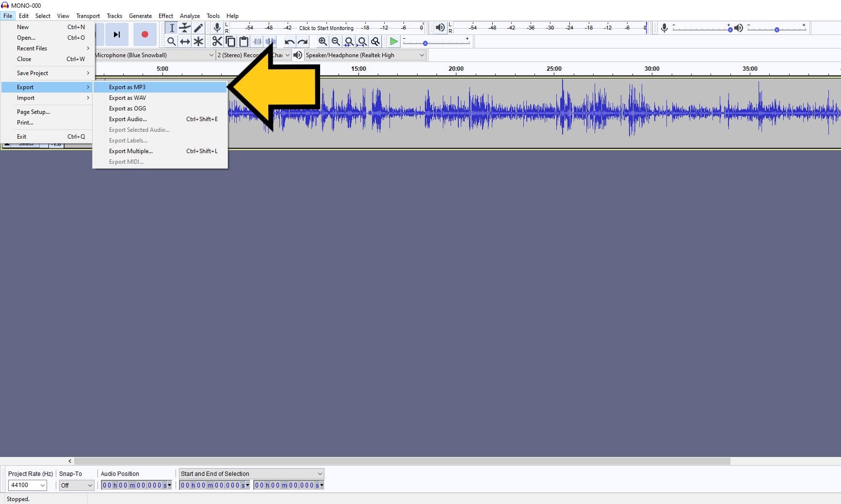The width and height of the screenshot is (841, 504).
Task: Set the Project Rate to a different value
Action: click(x=27, y=485)
